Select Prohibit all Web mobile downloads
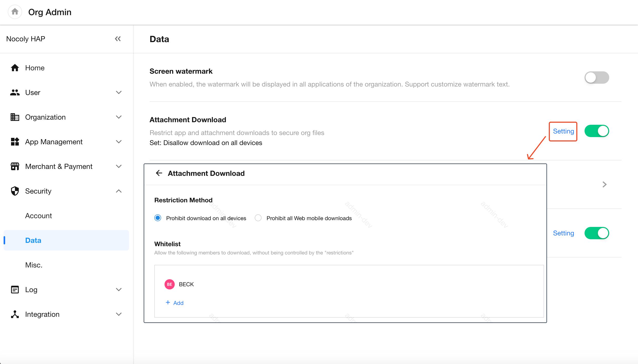638x364 pixels. (x=258, y=218)
